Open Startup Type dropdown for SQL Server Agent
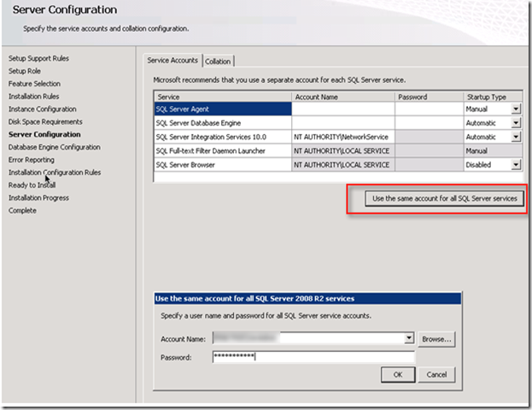Screen dimensions: 532x410 click(516, 109)
